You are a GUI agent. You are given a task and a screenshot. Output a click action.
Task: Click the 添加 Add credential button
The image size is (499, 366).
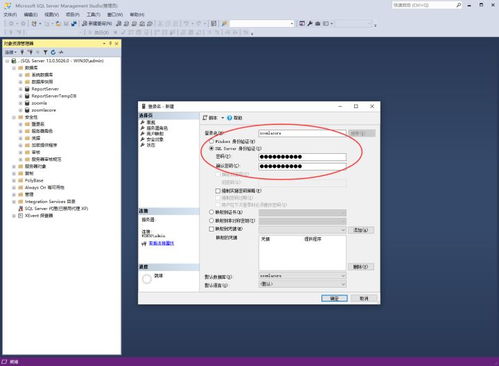pos(361,230)
